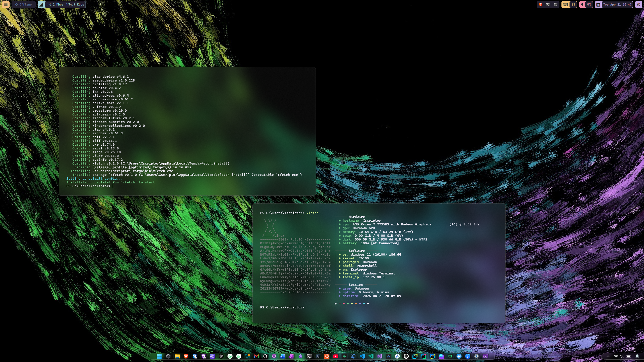Open the top-left hamburger menu
This screenshot has width=644, height=362.
pos(6,5)
